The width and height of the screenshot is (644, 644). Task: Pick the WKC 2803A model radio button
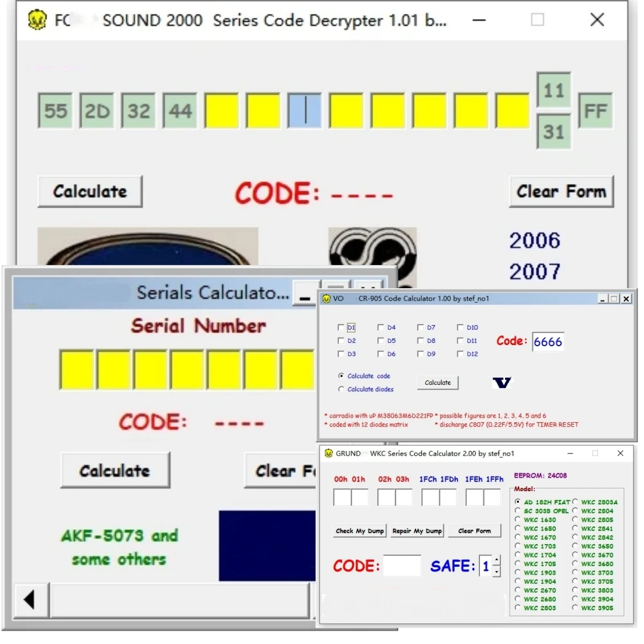(x=575, y=502)
